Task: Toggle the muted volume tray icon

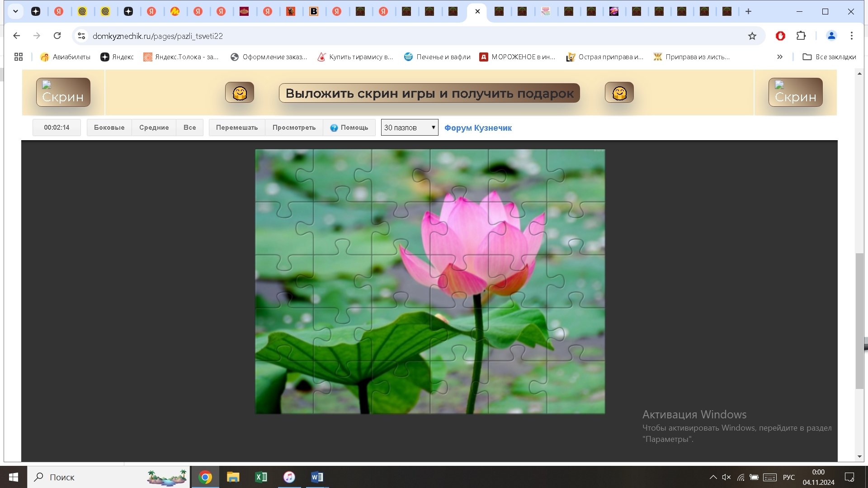Action: 726,477
